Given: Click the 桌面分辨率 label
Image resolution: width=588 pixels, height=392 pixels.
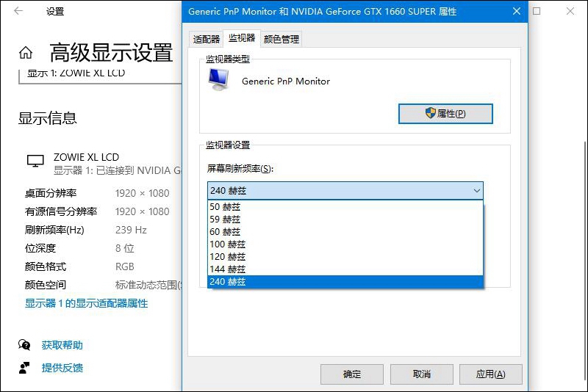Looking at the screenshot, I should 51,193.
